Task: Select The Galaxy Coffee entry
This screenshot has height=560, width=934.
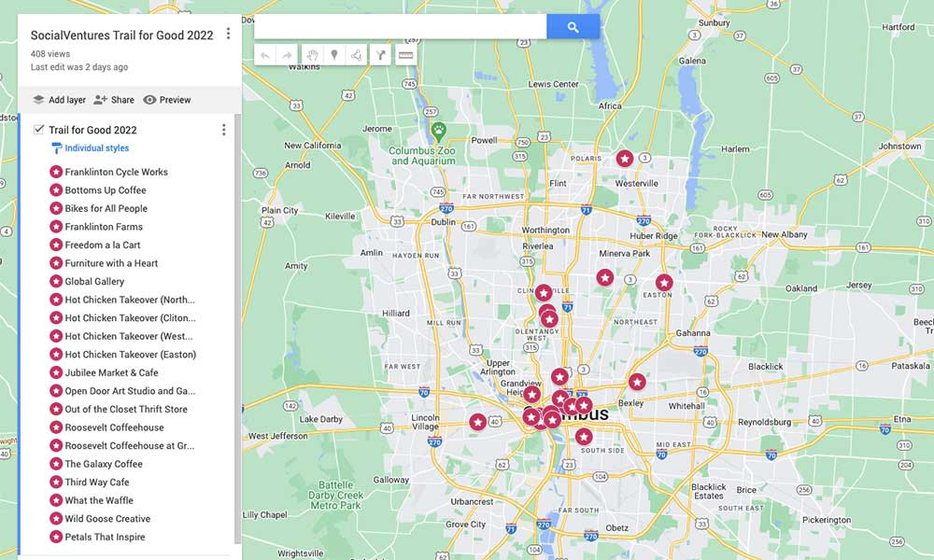Action: 104,464
